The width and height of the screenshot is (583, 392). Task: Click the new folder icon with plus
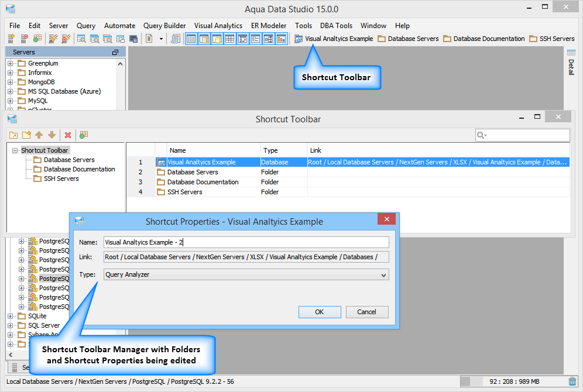point(26,135)
